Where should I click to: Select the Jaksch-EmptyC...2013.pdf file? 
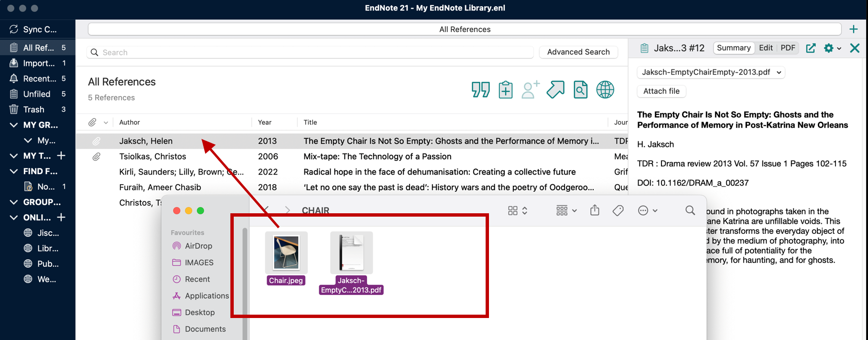pyautogui.click(x=351, y=263)
